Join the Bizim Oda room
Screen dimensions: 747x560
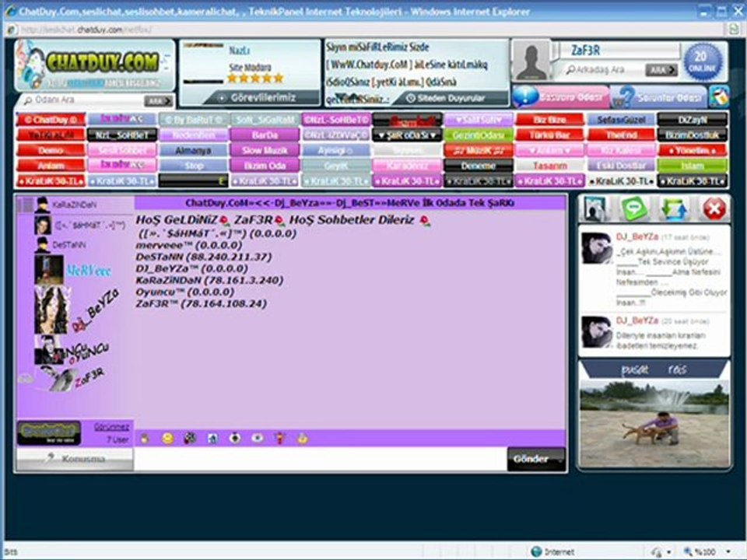(265, 166)
